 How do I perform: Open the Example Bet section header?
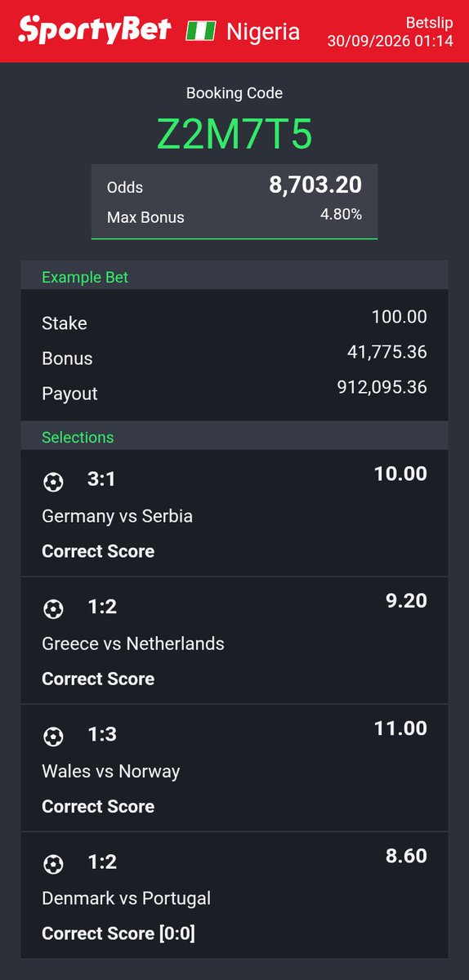coord(234,277)
